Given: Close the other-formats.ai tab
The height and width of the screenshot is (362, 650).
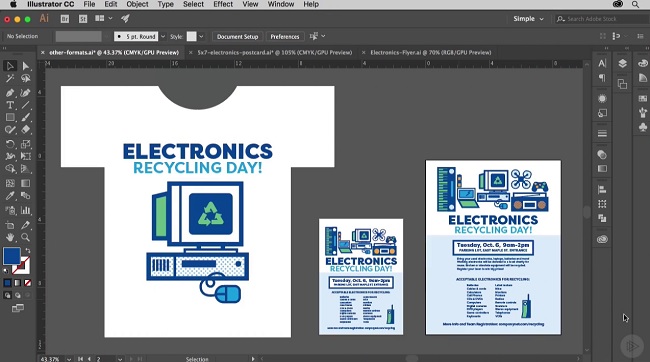Looking at the screenshot, I should (x=42, y=53).
